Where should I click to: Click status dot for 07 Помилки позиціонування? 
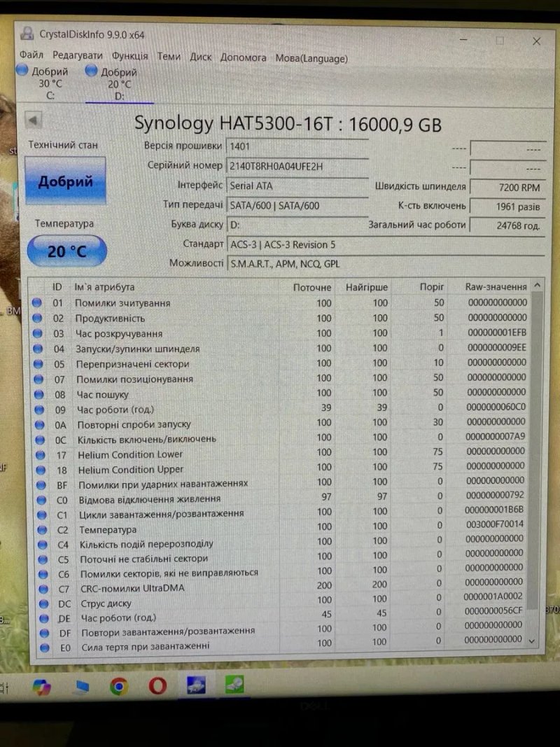[39, 379]
